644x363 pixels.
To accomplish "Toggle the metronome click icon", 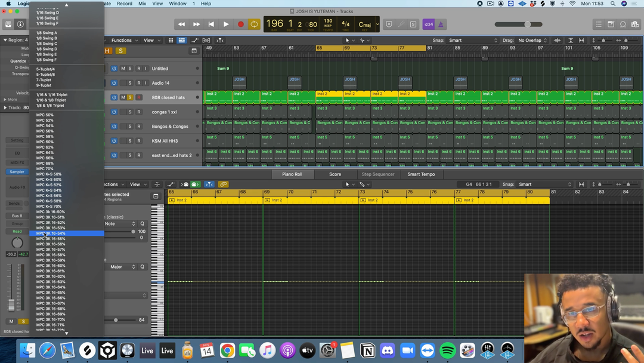I will pos(441,24).
